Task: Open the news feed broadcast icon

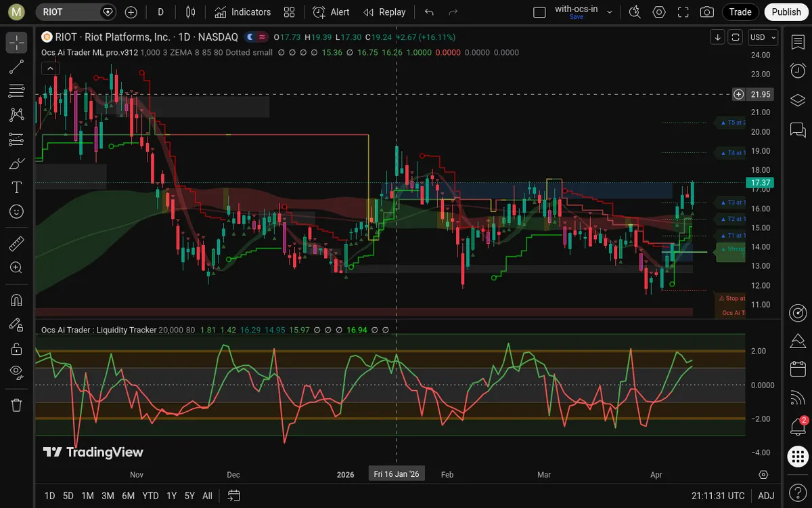Action: (x=798, y=398)
